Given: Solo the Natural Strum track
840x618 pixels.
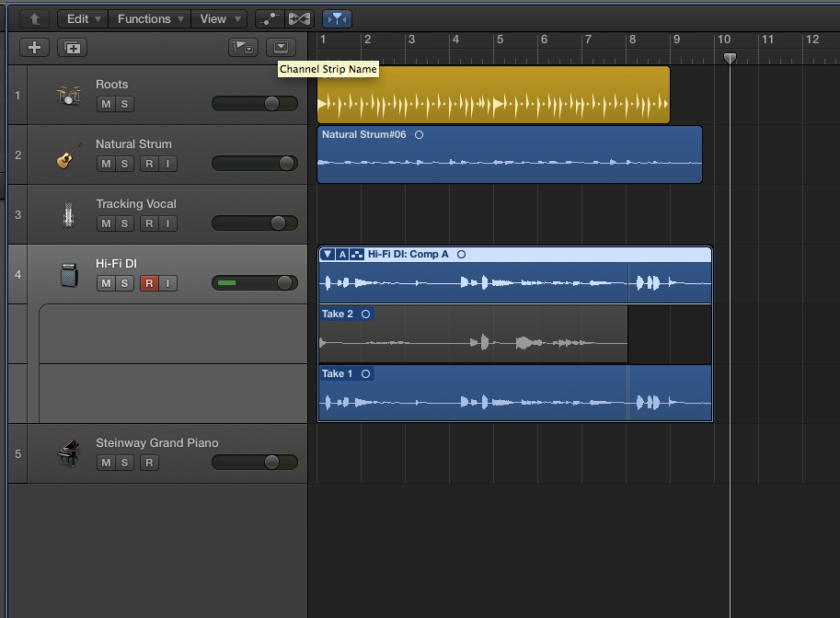Looking at the screenshot, I should 125,164.
